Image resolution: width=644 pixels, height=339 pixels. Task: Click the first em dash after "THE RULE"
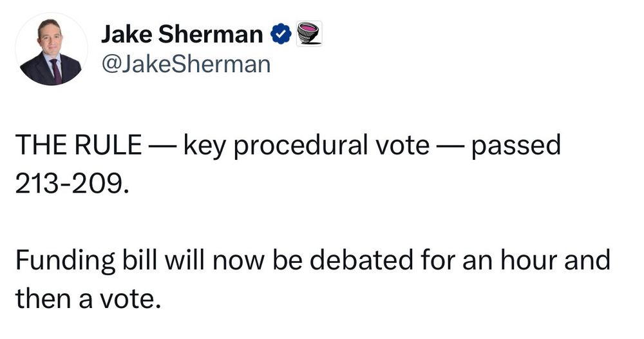tap(162, 147)
